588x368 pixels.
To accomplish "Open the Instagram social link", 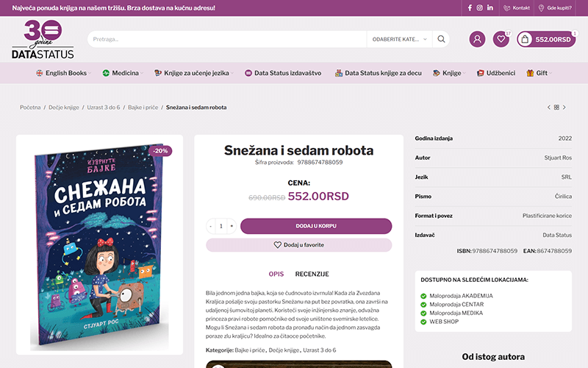I will coord(480,8).
